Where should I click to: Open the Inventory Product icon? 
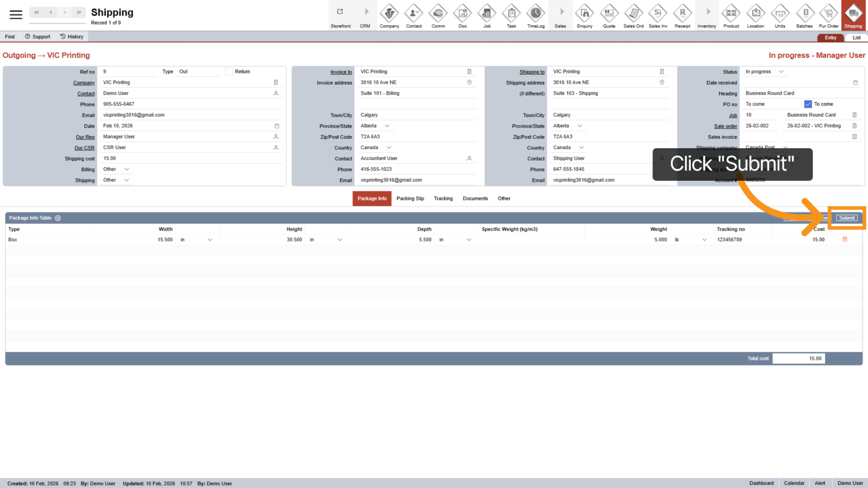tap(731, 15)
